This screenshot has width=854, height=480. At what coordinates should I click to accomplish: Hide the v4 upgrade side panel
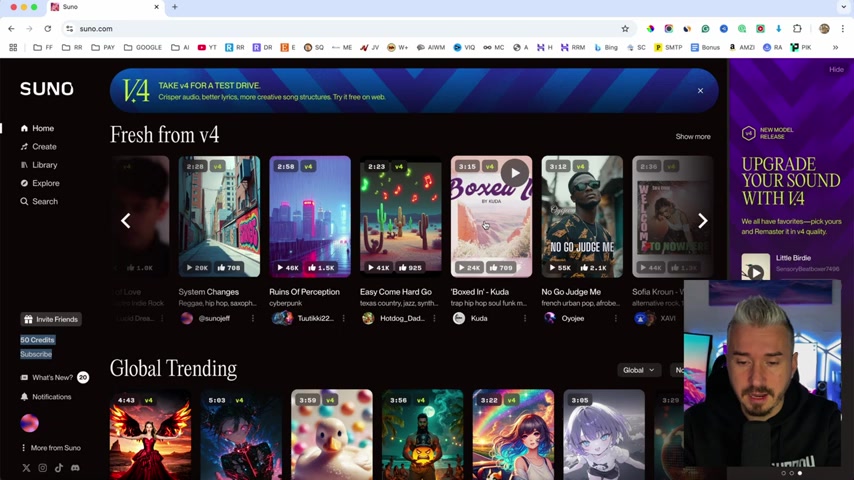click(x=836, y=70)
